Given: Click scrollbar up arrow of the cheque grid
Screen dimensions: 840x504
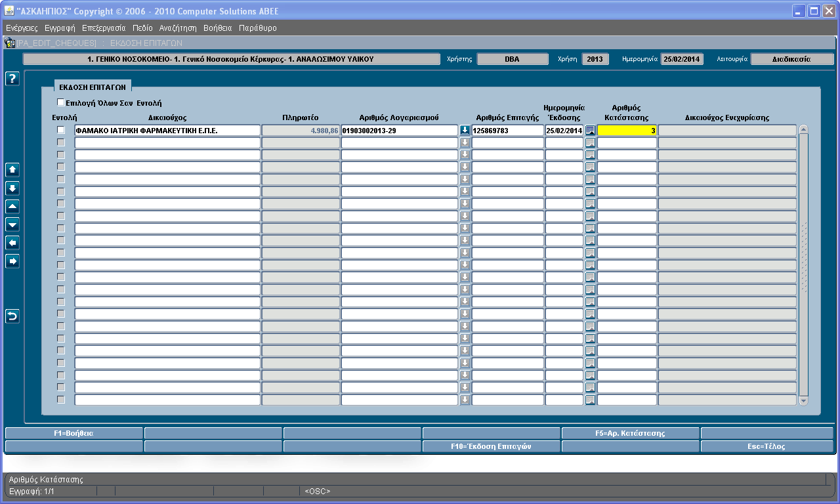Looking at the screenshot, I should 804,129.
